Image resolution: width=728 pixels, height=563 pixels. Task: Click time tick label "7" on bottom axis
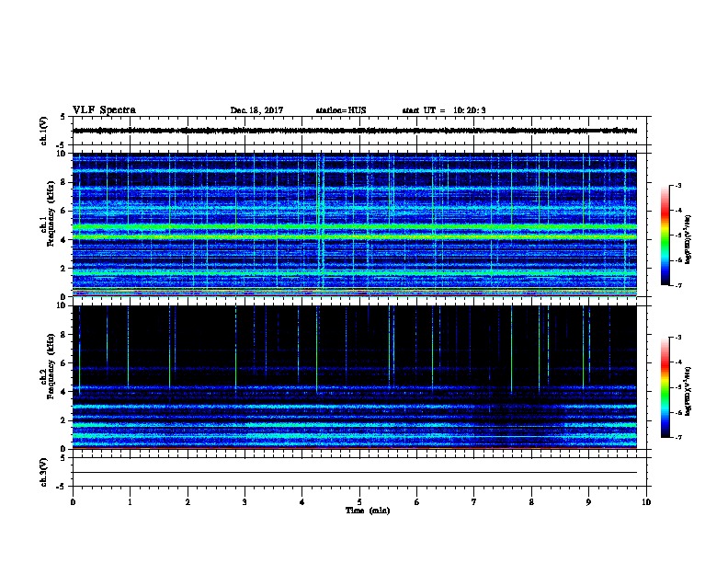coord(474,502)
